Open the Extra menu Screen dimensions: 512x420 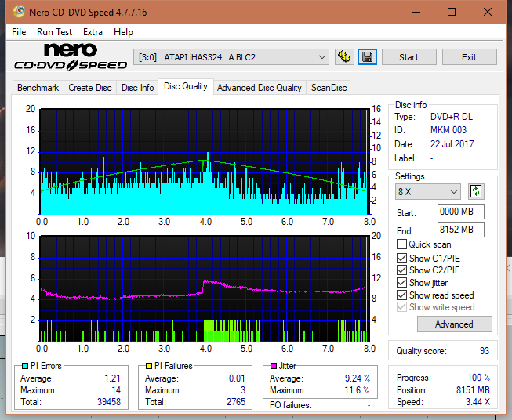[93, 32]
